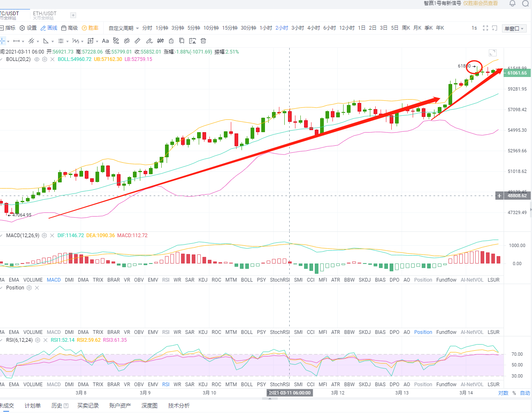This screenshot has height=415, width=532.
Task: Click the 高级 advanced button
Action: tap(70, 28)
